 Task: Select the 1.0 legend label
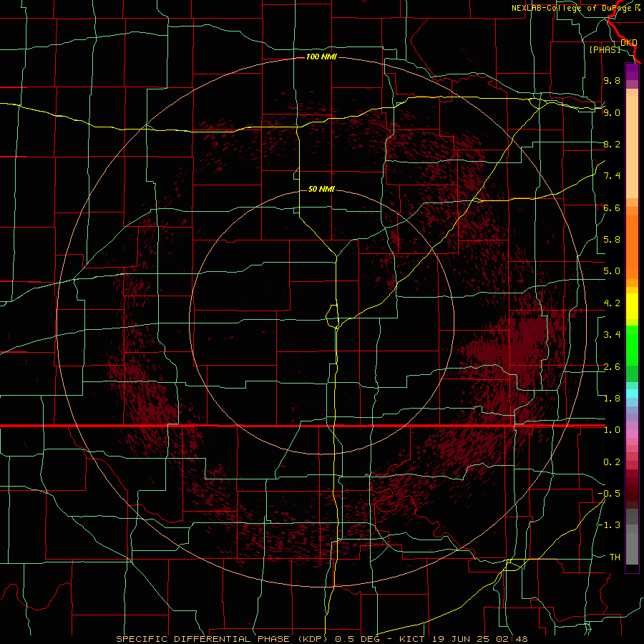click(x=612, y=430)
